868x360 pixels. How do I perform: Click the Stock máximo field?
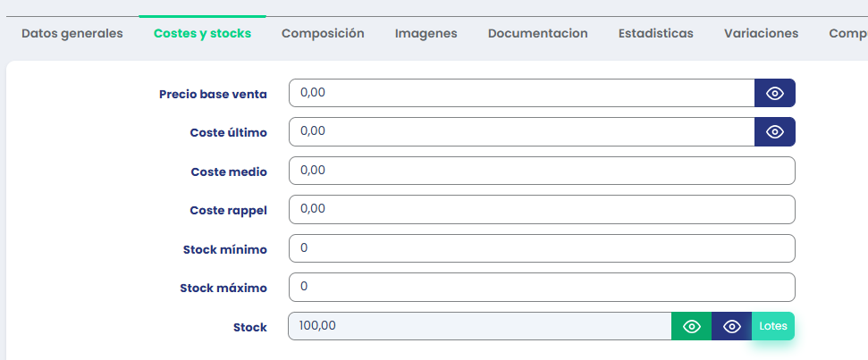coord(542,287)
